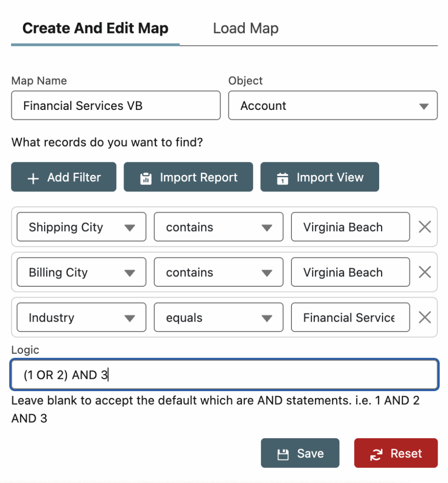The image size is (448, 483).
Task: Delete the Industry filter row
Action: pos(425,317)
